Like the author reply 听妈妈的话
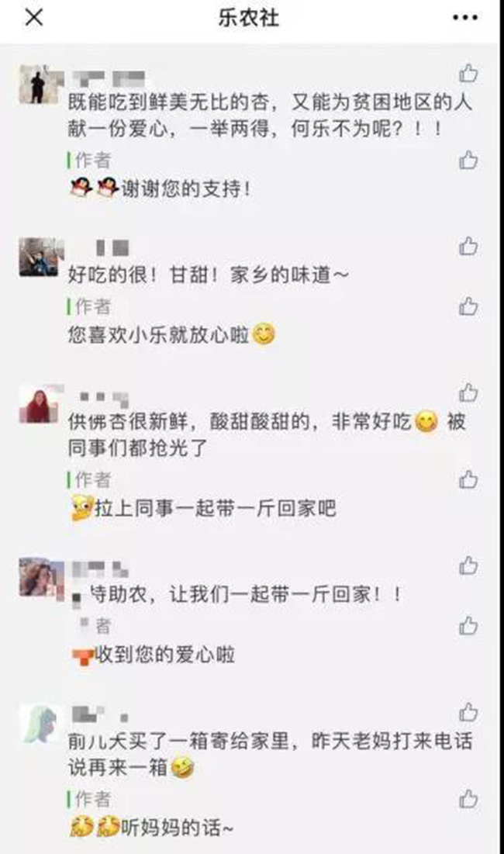This screenshot has height=854, width=504. [x=468, y=798]
